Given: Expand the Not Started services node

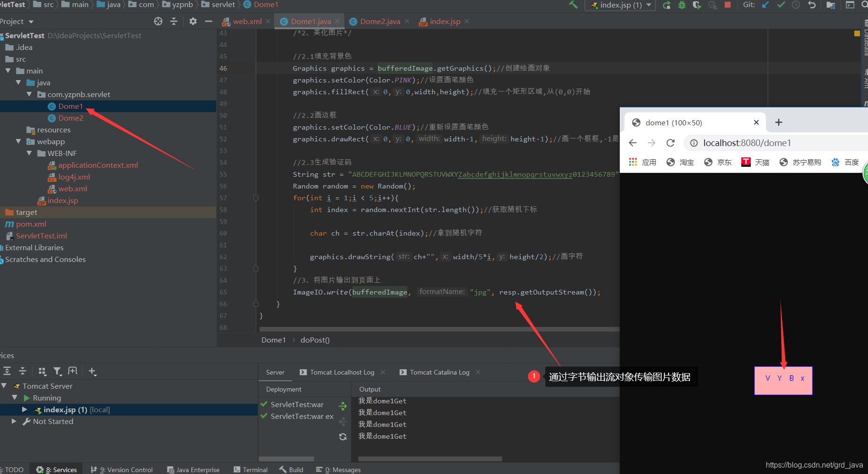Looking at the screenshot, I should pyautogui.click(x=14, y=421).
